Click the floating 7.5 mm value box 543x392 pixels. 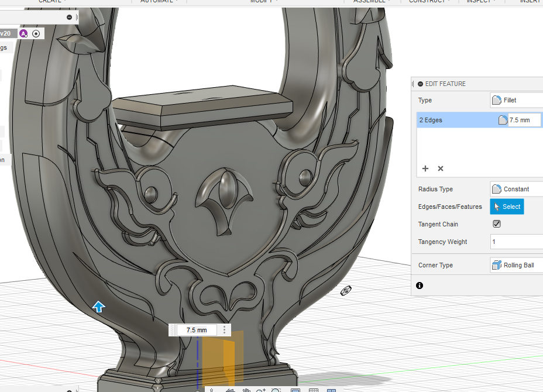pyautogui.click(x=197, y=330)
